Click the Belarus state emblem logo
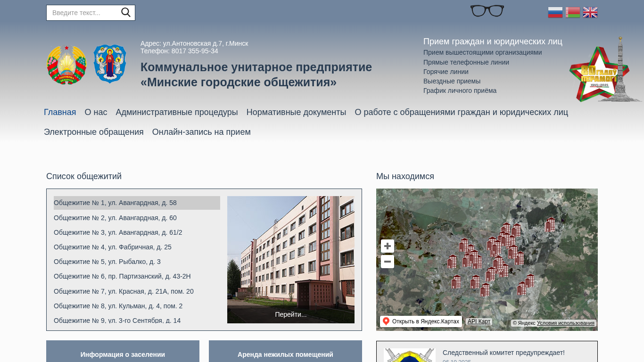The height and width of the screenshot is (362, 644). coord(66,65)
